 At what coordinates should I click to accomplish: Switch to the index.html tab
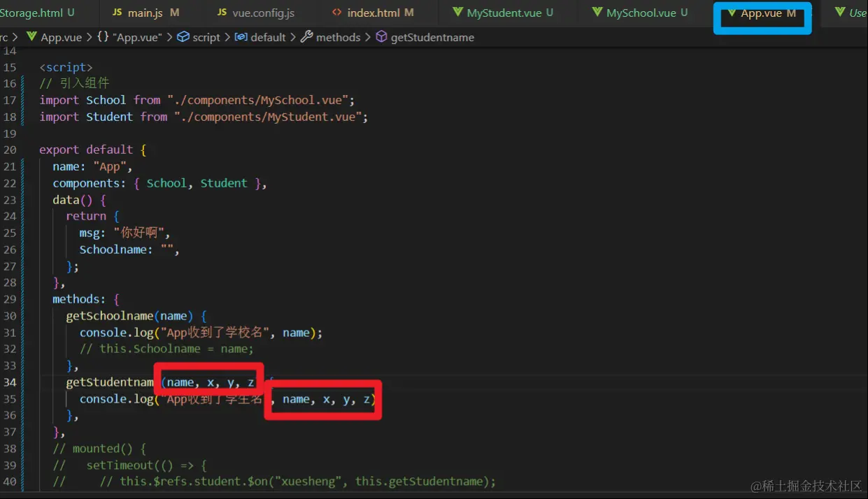click(x=373, y=13)
